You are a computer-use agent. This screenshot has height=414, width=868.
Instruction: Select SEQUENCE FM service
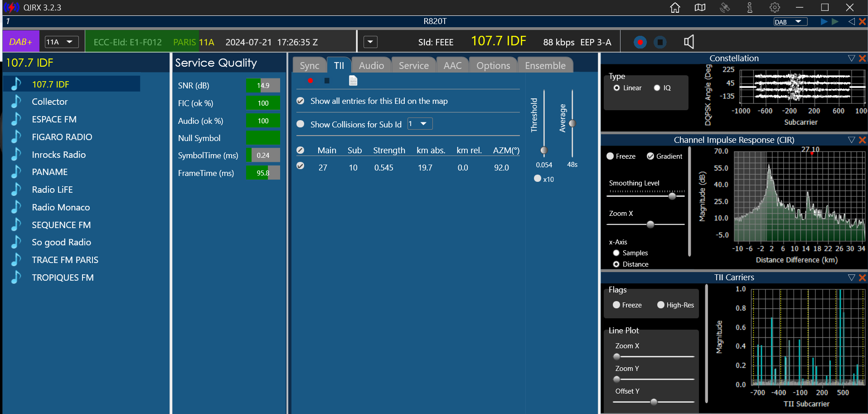[x=61, y=225]
